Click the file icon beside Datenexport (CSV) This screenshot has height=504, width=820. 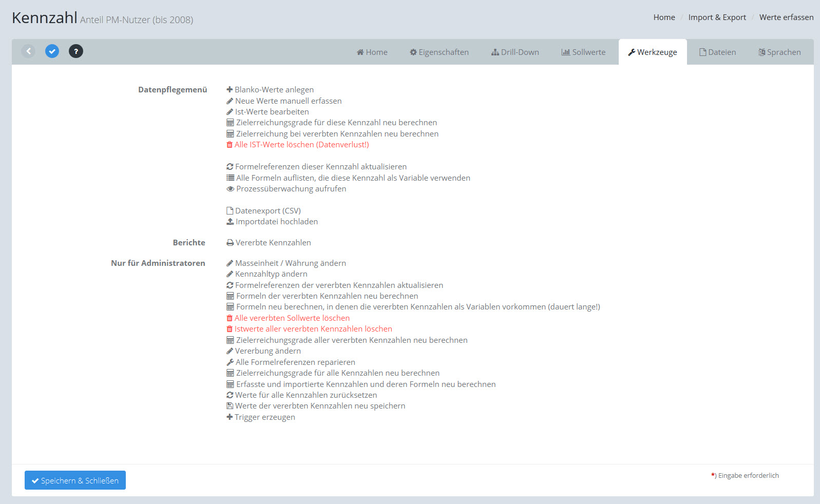tap(230, 211)
